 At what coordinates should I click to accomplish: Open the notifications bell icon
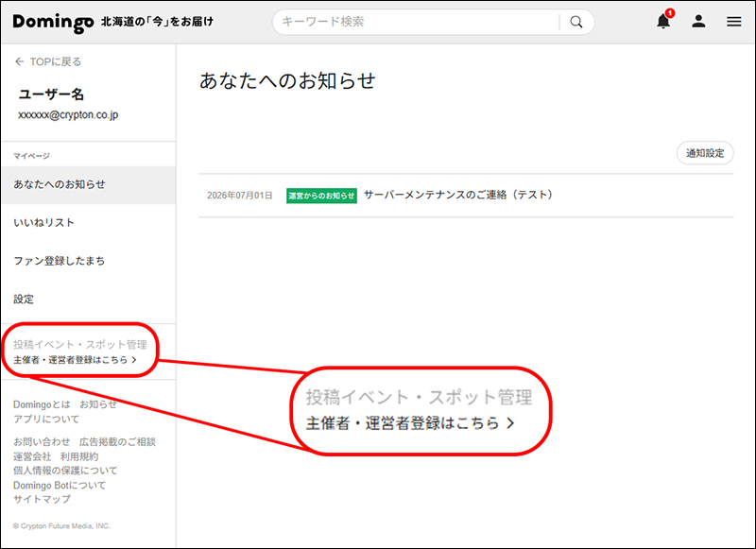663,22
